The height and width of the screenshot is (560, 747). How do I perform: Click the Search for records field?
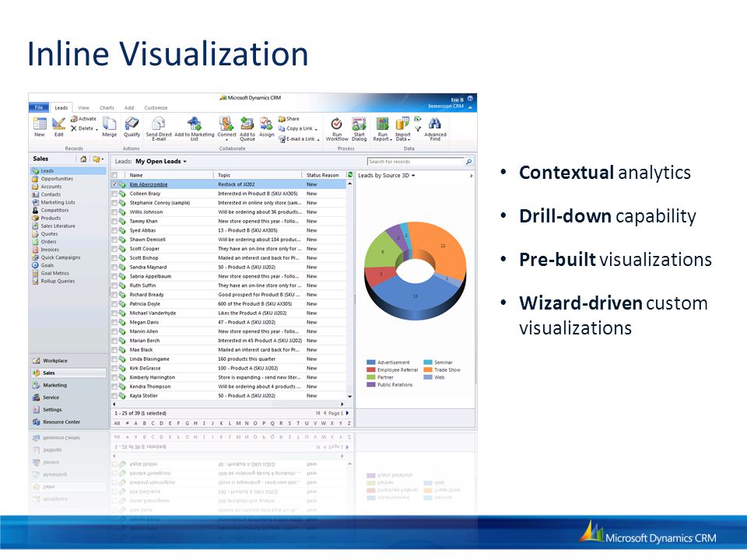(x=416, y=162)
